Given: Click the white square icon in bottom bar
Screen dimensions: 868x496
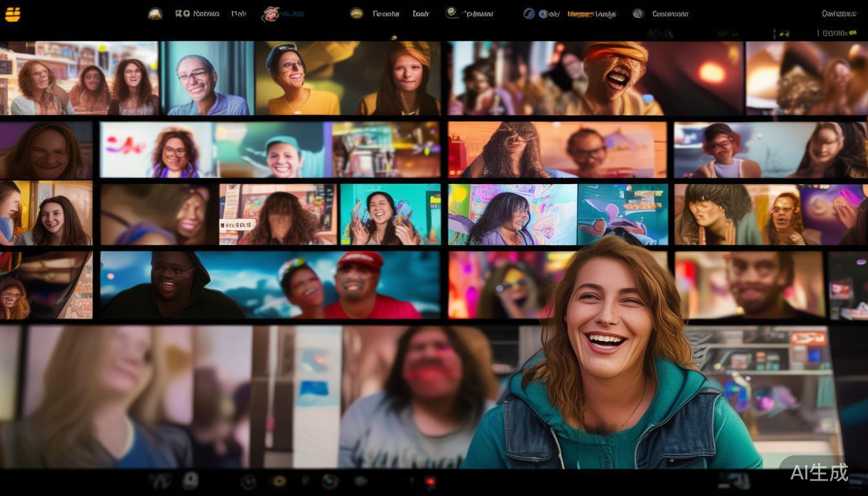Looking at the screenshot, I should 190,480.
